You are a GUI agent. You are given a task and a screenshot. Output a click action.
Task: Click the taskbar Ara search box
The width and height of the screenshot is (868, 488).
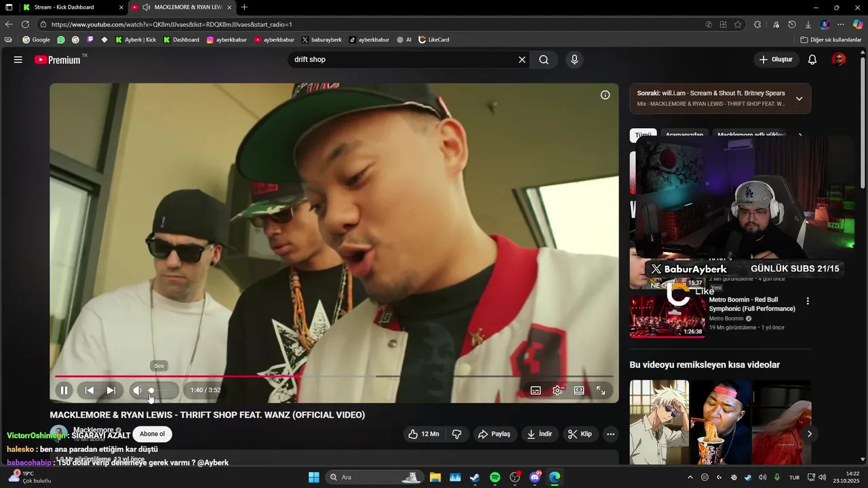tap(374, 477)
